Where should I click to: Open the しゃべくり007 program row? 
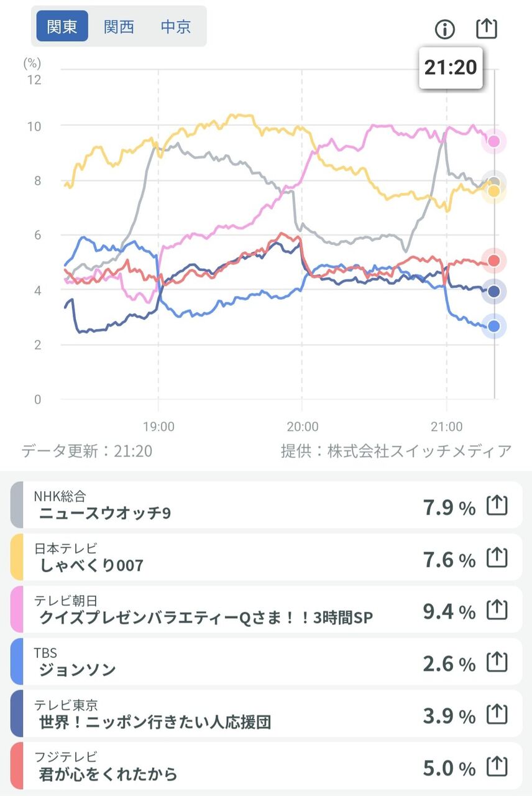pos(218,558)
